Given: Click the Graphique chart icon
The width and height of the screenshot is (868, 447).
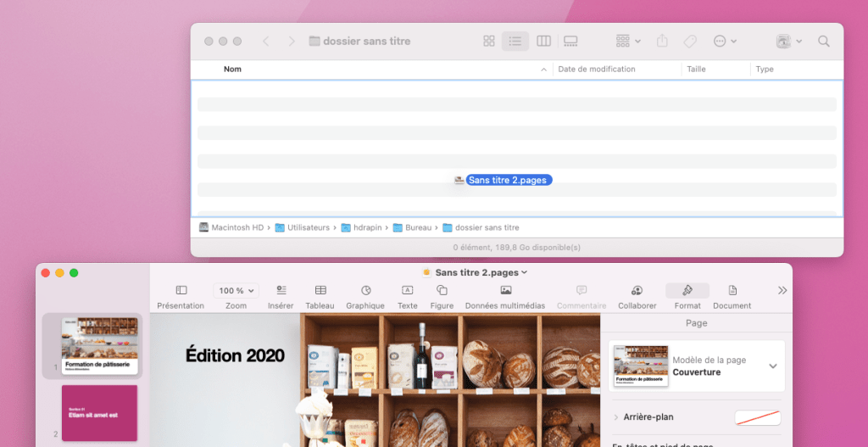Looking at the screenshot, I should [365, 291].
